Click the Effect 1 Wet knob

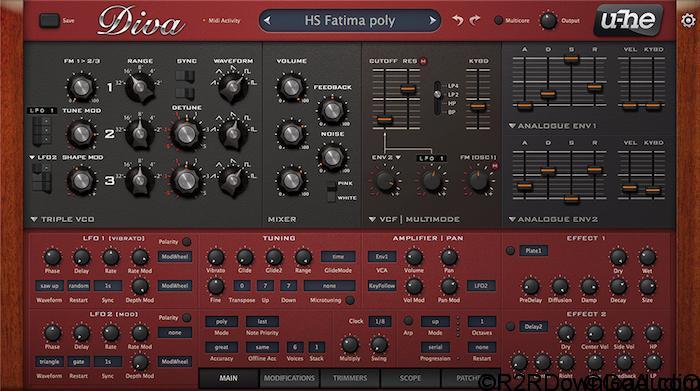pos(647,257)
